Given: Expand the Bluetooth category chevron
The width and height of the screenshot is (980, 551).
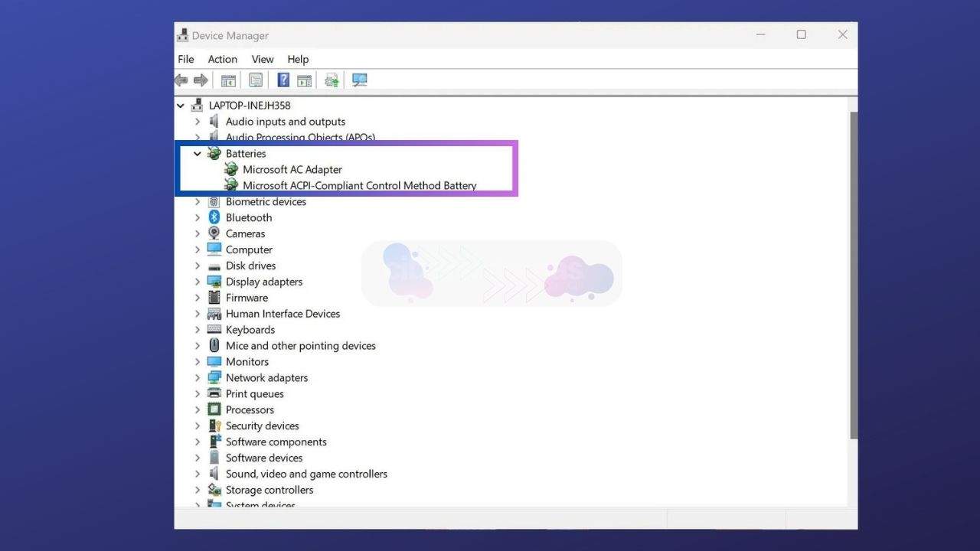Looking at the screenshot, I should point(197,218).
